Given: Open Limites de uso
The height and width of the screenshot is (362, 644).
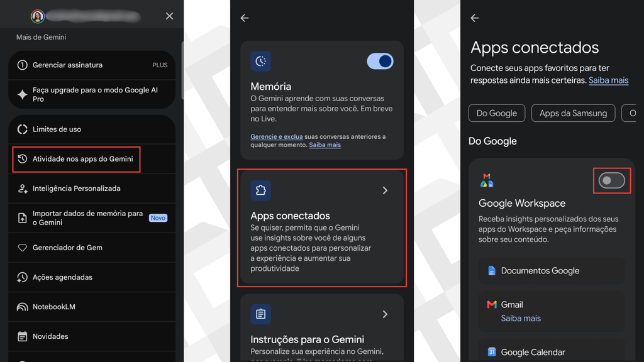Looking at the screenshot, I should pos(92,129).
